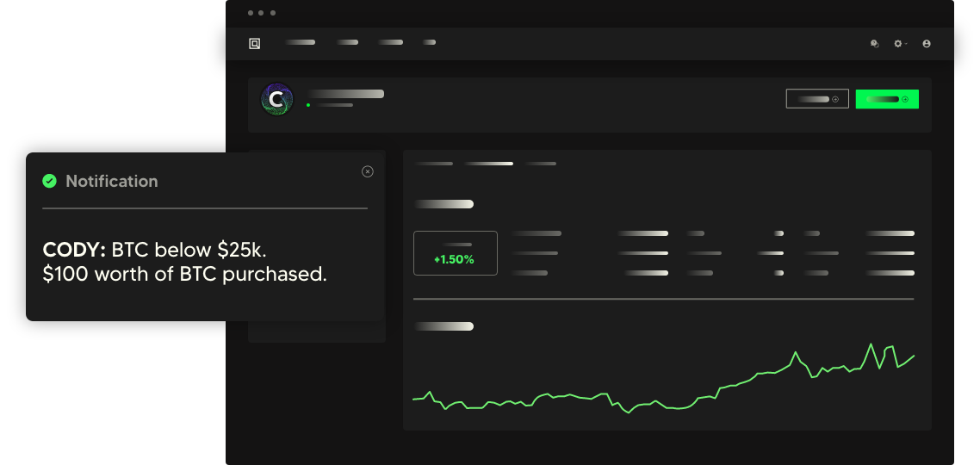Select the shortest fourth navbar menu item

tap(429, 42)
